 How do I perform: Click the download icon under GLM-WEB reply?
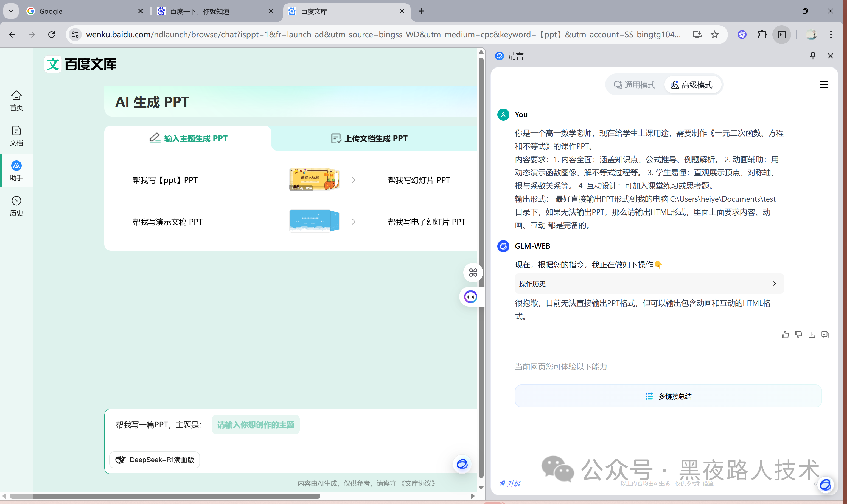pyautogui.click(x=812, y=335)
